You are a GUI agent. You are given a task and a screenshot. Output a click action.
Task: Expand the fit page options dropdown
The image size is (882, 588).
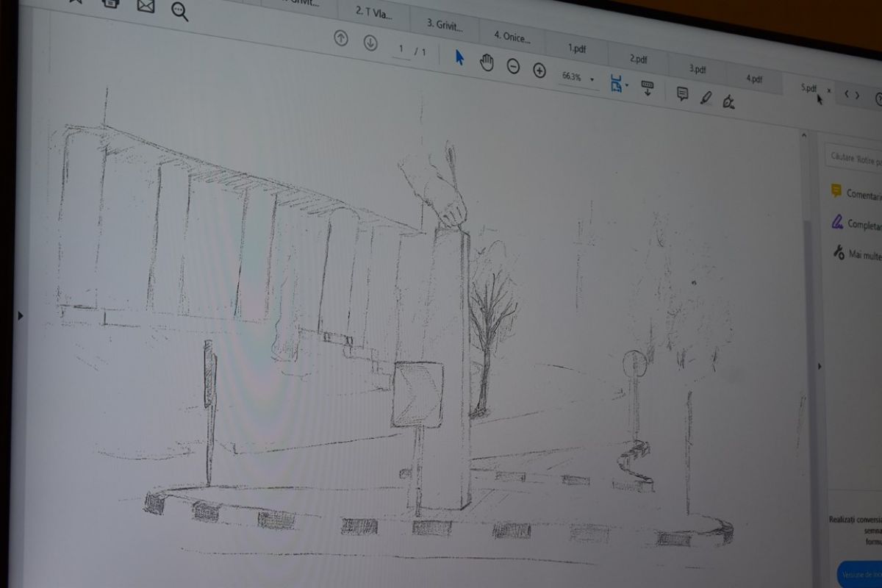(627, 85)
